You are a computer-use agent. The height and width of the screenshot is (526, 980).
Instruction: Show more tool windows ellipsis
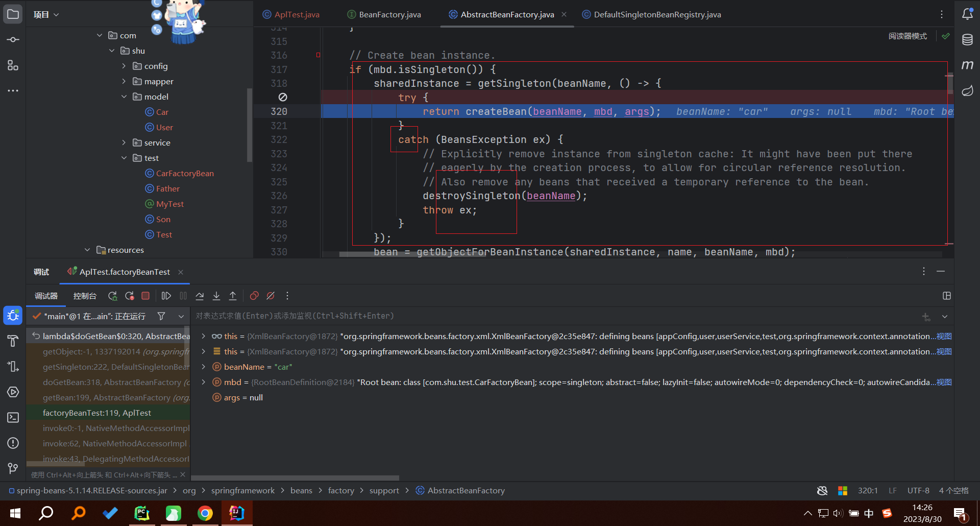13,91
